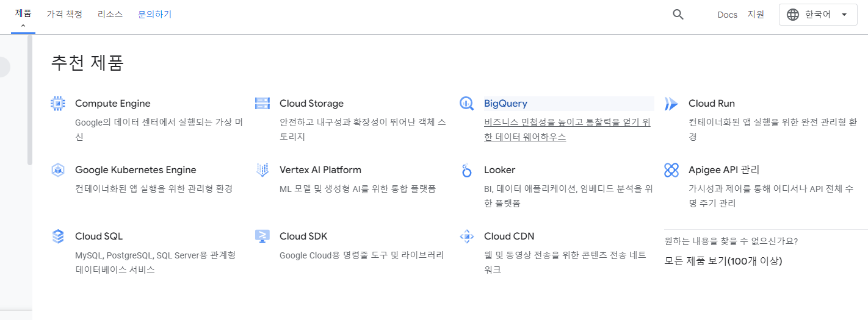
Task: Click the BigQuery magnifier icon
Action: tap(467, 104)
